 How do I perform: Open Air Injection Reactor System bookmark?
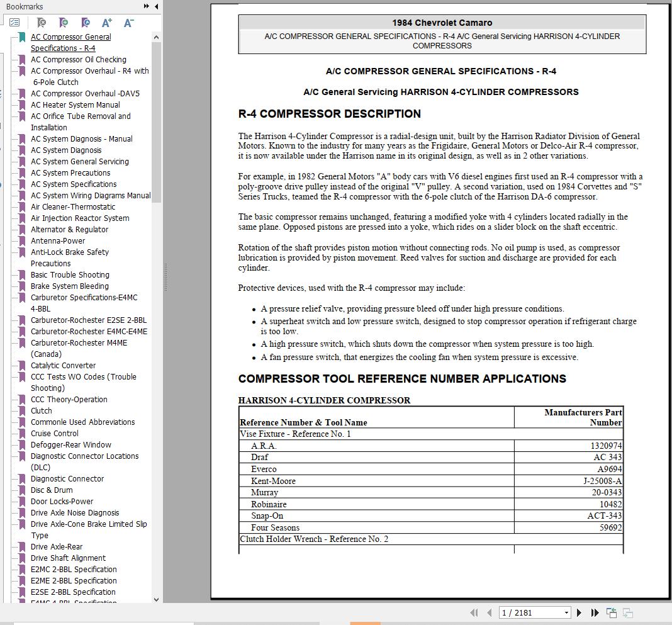tap(80, 218)
